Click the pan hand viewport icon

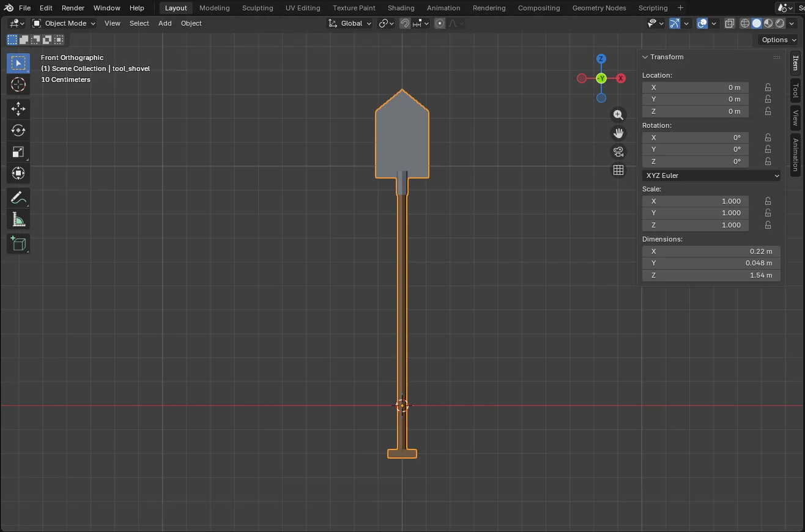(618, 133)
